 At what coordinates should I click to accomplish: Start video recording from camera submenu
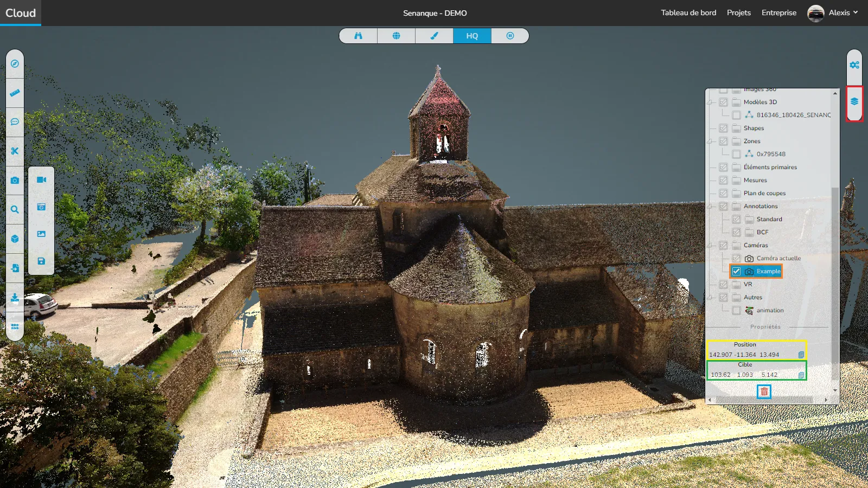coord(41,180)
